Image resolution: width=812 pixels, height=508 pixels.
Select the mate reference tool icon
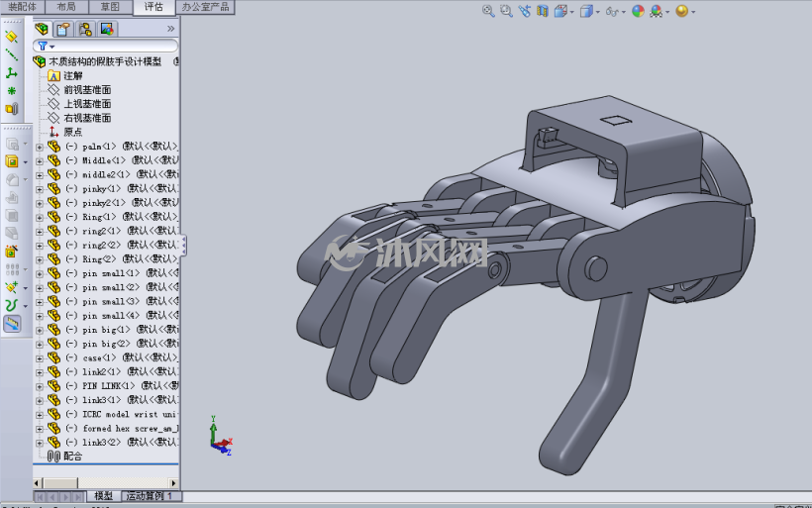coord(12,109)
